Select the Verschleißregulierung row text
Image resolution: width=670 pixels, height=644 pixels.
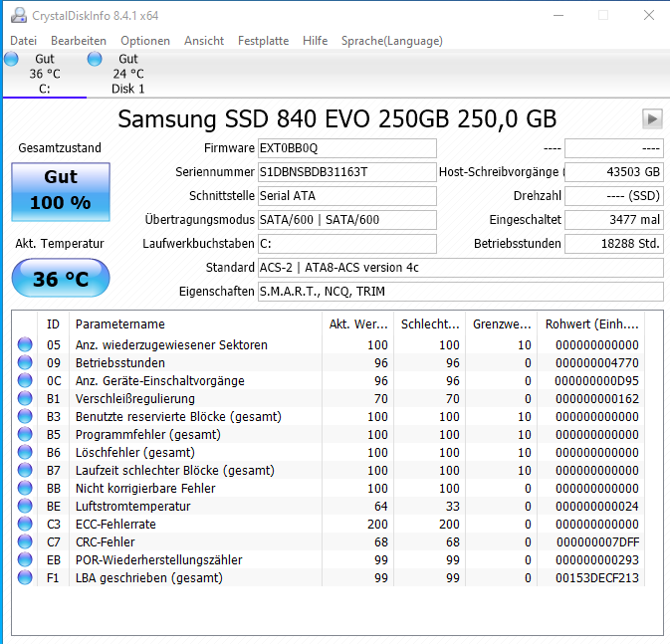(135, 399)
